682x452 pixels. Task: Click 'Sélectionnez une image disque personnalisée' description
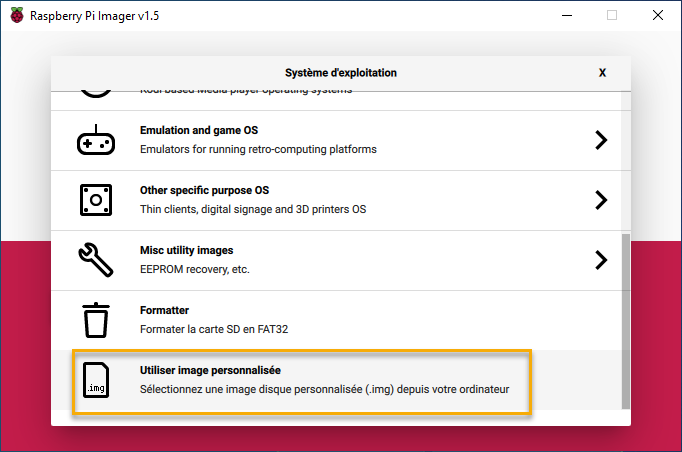(x=324, y=389)
